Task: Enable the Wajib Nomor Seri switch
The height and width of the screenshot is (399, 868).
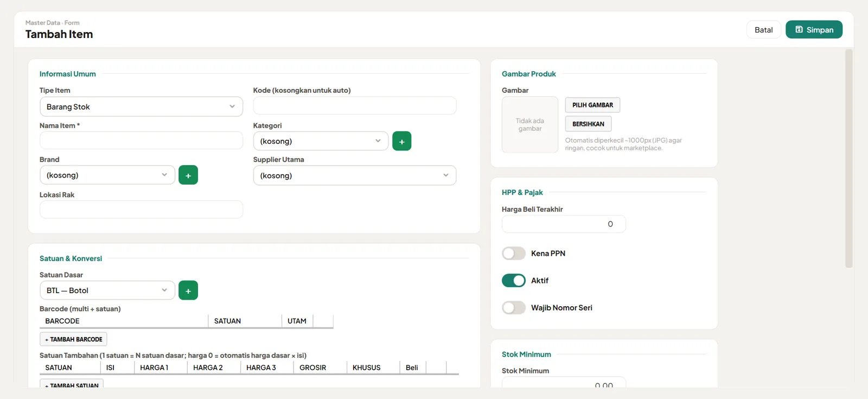Action: pos(514,308)
